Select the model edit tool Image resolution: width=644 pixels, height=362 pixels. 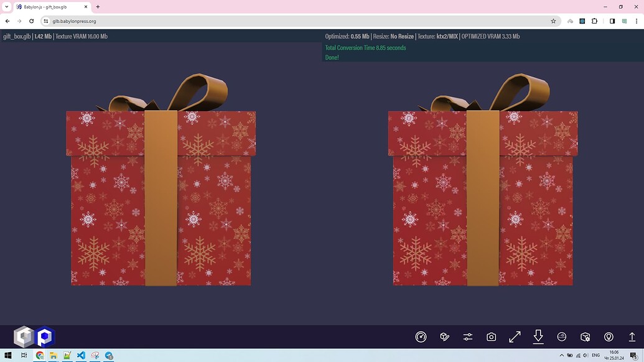[444, 336]
